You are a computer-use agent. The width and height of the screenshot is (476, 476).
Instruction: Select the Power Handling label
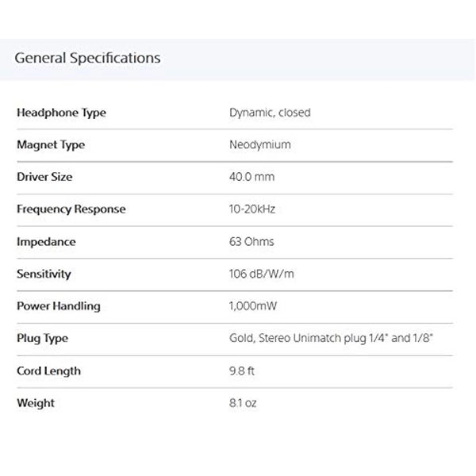(59, 306)
